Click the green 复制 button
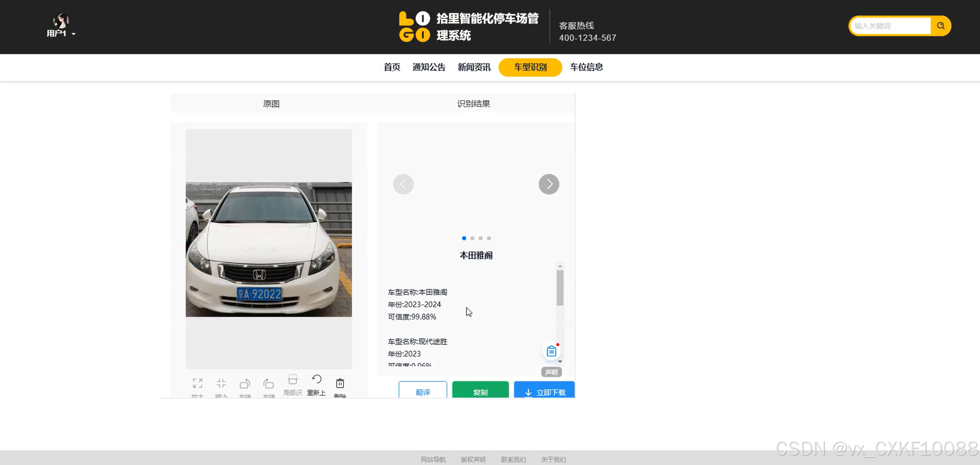This screenshot has width=980, height=465. click(x=480, y=391)
